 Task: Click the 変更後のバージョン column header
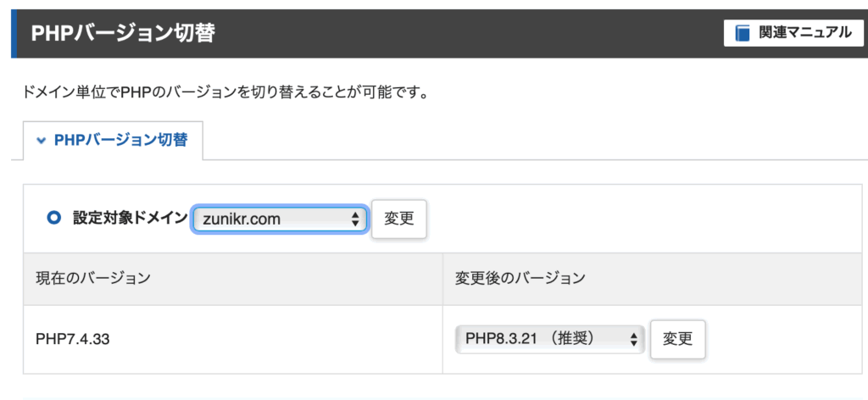(520, 279)
